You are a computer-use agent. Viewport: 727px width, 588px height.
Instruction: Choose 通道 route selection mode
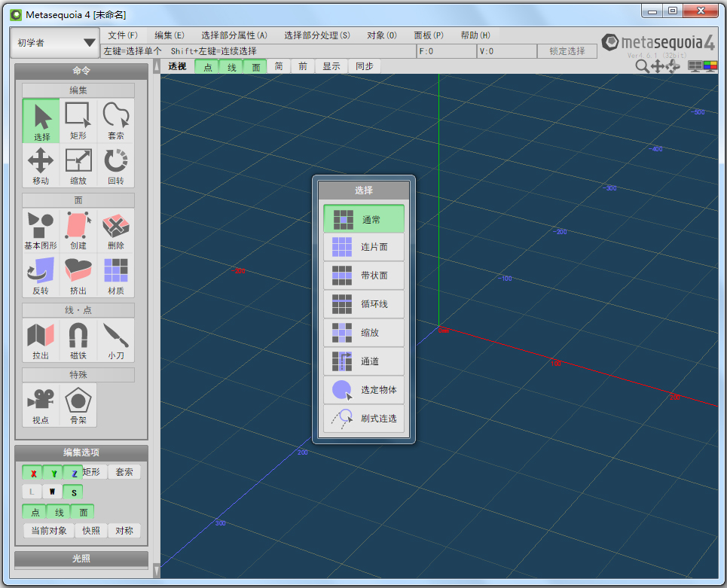[x=364, y=361]
